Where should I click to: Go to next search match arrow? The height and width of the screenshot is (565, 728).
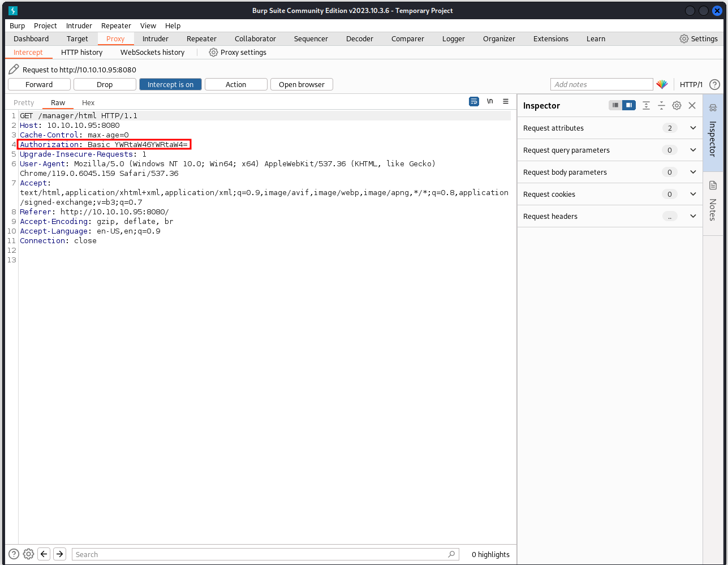(60, 554)
